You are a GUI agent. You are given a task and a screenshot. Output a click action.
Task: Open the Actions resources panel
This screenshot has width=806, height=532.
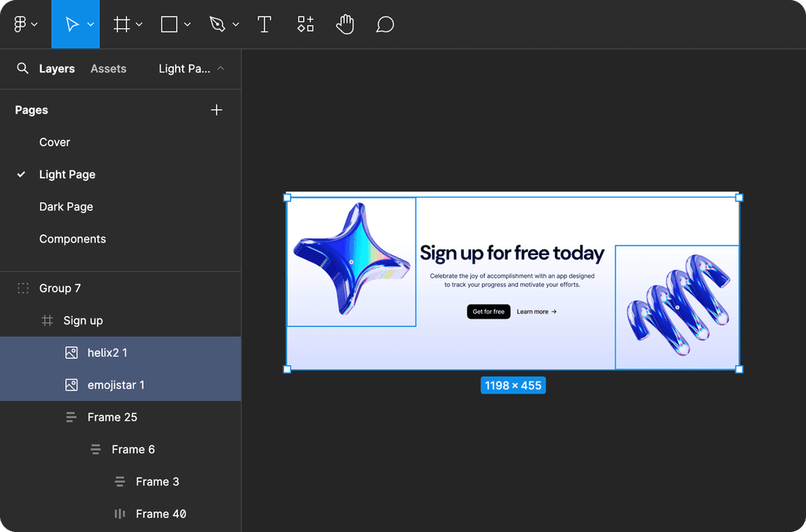pos(305,24)
